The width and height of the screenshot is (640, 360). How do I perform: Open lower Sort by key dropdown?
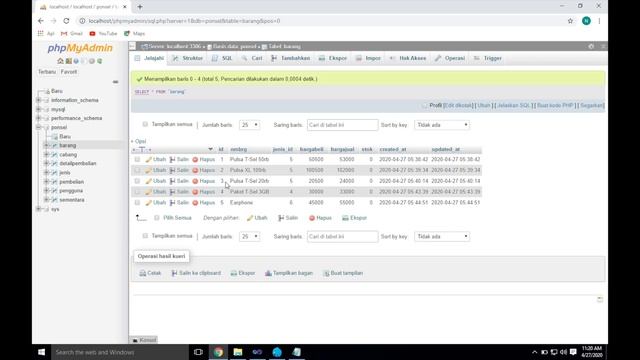tap(442, 237)
